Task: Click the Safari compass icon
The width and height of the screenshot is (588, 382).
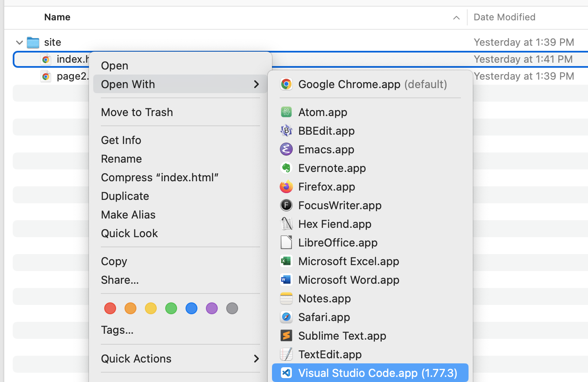Action: coord(286,317)
